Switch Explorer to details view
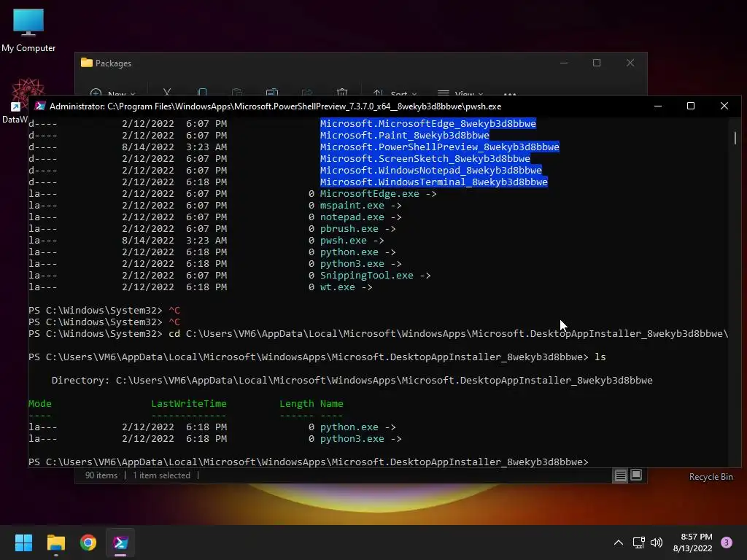This screenshot has width=747, height=560. (620, 475)
